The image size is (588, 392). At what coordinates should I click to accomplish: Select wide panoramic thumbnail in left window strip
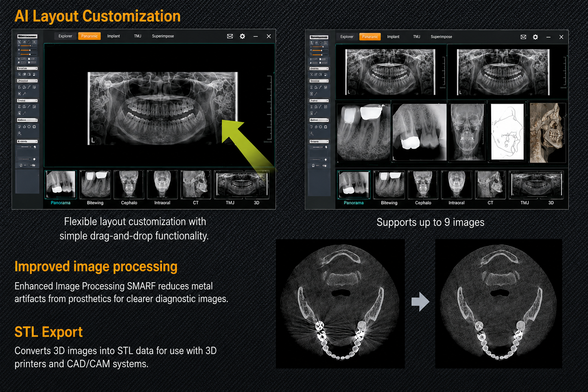coord(242,184)
